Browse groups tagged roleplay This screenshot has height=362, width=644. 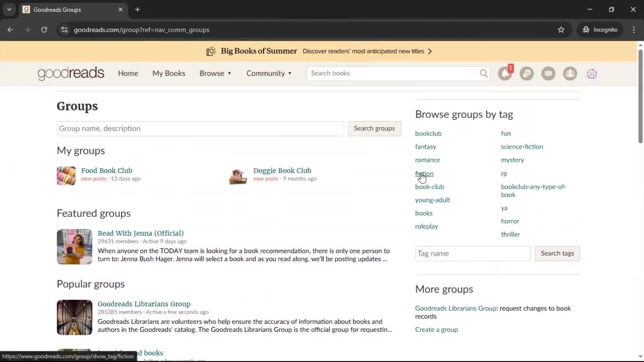(427, 227)
